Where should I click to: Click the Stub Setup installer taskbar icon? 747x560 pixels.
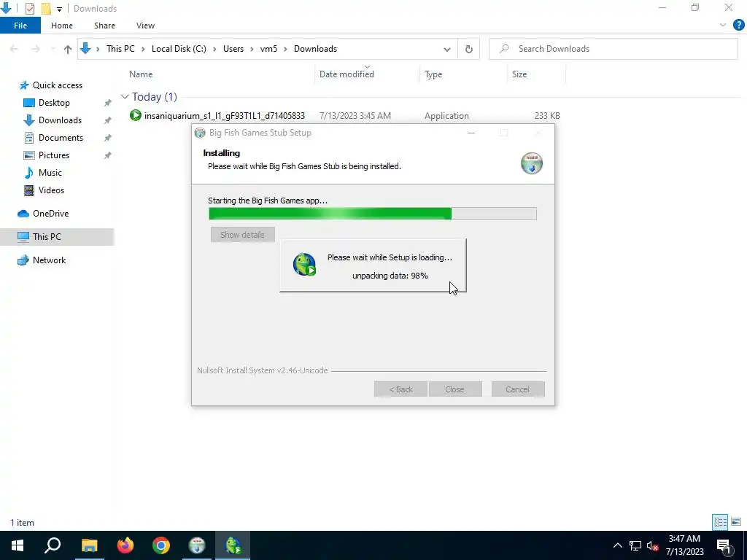(x=197, y=545)
